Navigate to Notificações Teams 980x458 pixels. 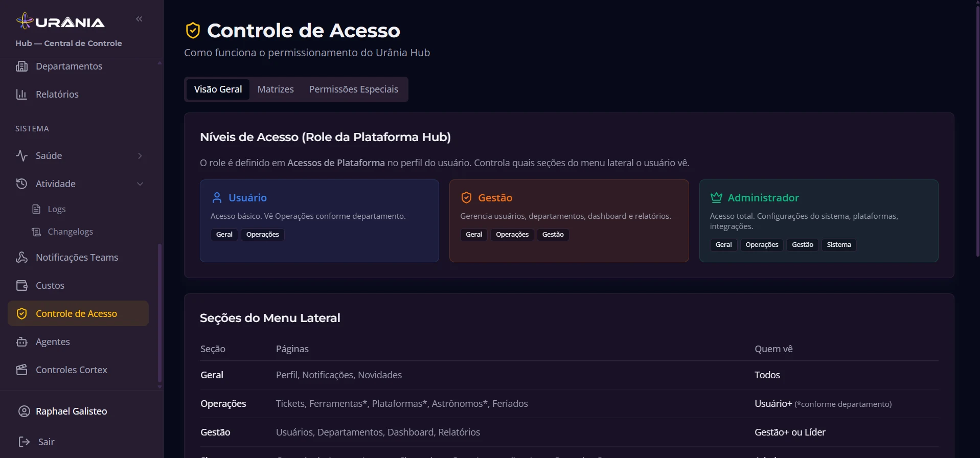tap(78, 257)
